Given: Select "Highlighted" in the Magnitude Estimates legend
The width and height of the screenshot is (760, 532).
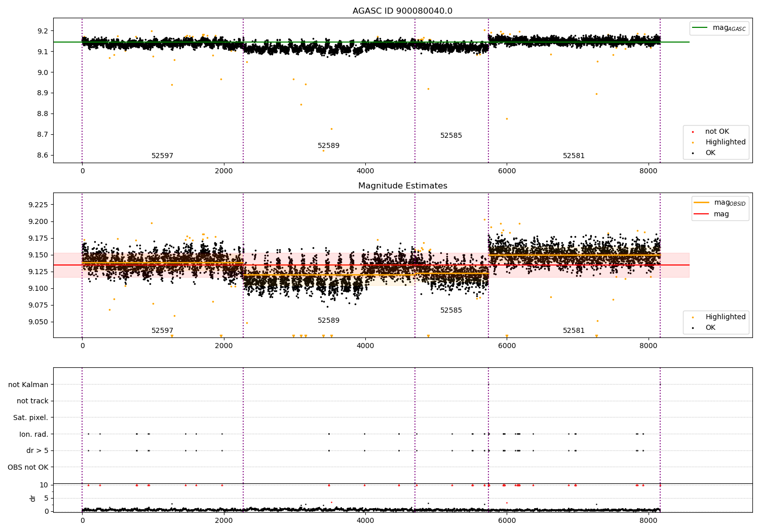Looking at the screenshot, I should point(726,317).
